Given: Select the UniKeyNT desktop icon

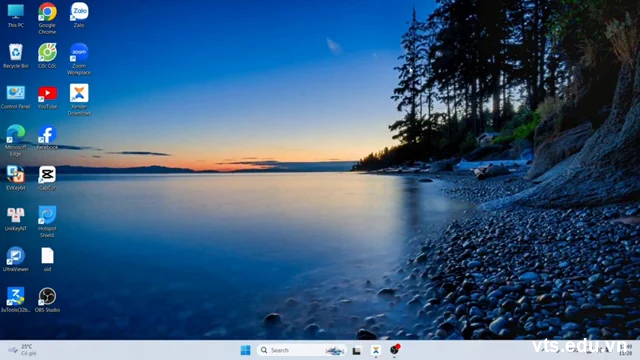Looking at the screenshot, I should pyautogui.click(x=16, y=219).
